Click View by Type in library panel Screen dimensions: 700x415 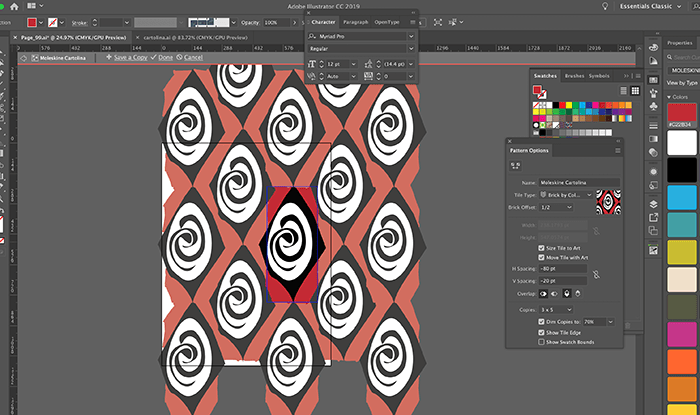coord(682,83)
